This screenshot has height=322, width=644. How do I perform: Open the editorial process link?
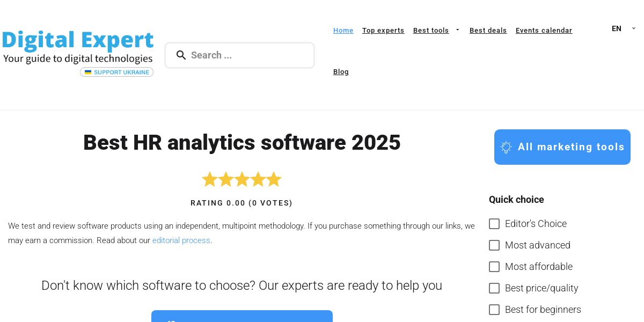click(x=181, y=240)
